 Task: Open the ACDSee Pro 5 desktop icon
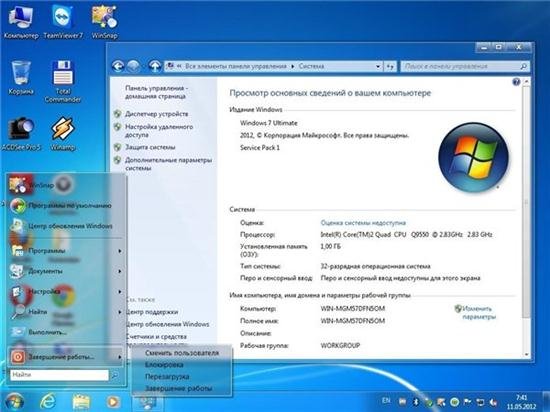pyautogui.click(x=21, y=134)
